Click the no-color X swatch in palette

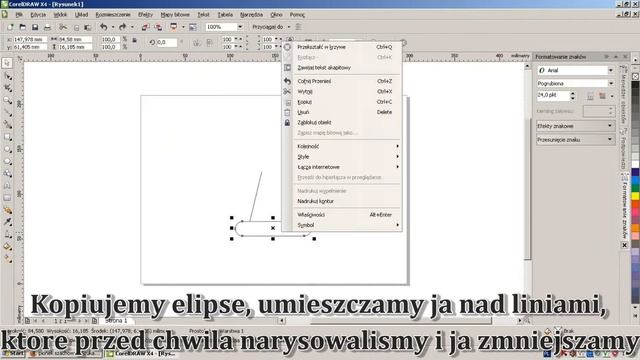pyautogui.click(x=636, y=76)
